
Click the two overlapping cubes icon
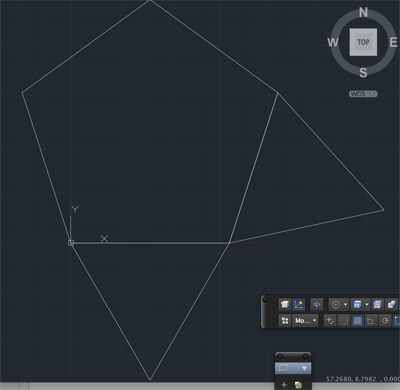click(392, 304)
